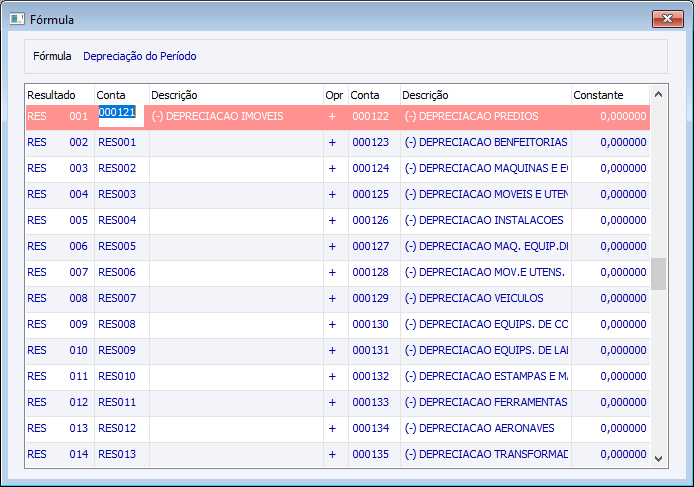The height and width of the screenshot is (487, 694).
Task: Select the RES010 account cell
Action: tap(122, 376)
